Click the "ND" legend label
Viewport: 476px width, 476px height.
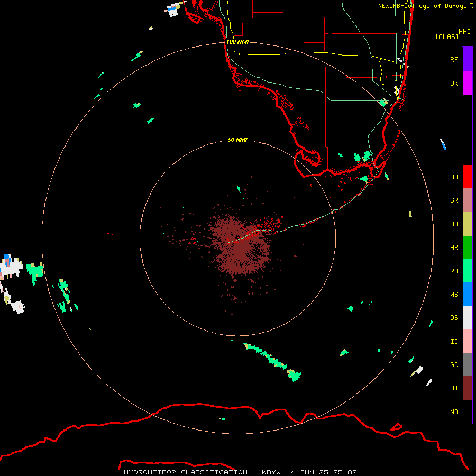point(454,412)
